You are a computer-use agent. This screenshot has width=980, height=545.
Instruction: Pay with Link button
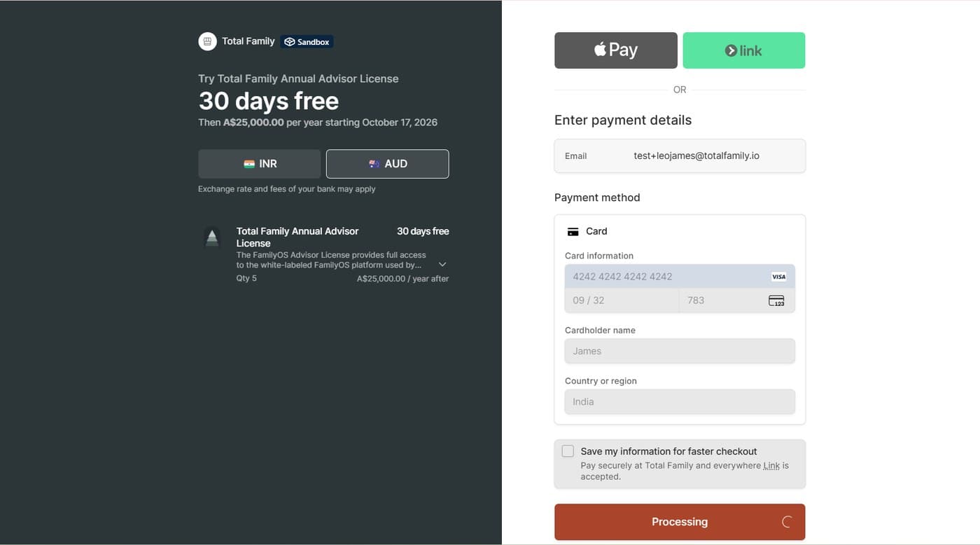[744, 50]
